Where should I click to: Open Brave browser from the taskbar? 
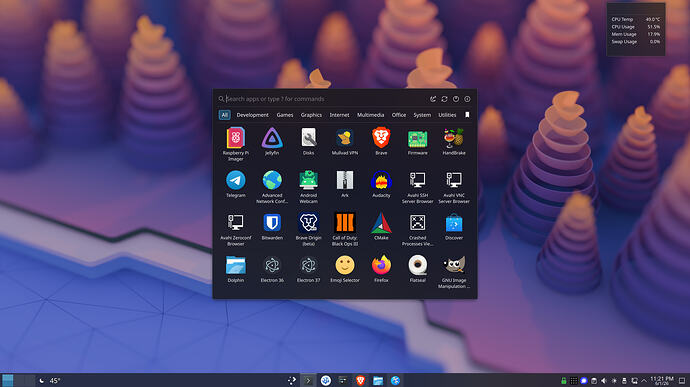point(360,380)
